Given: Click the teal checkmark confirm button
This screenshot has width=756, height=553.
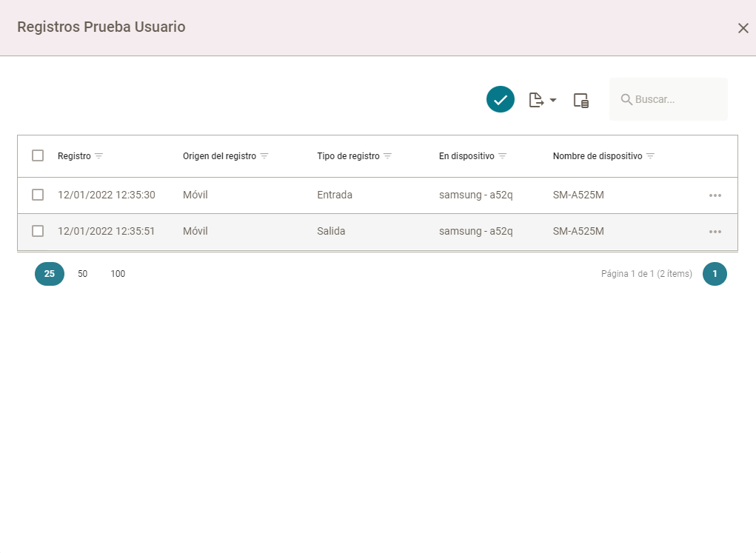Looking at the screenshot, I should click(x=500, y=99).
